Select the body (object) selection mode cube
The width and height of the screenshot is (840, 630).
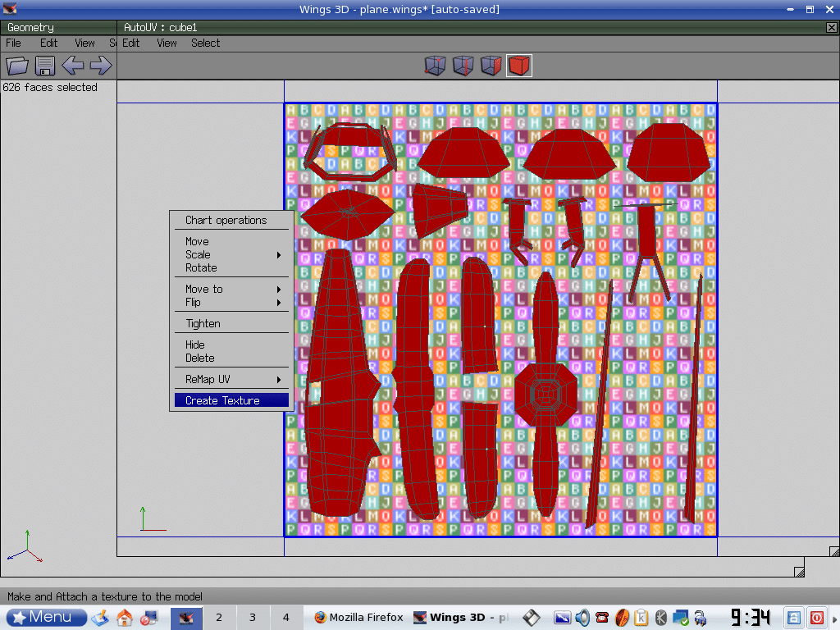(518, 66)
